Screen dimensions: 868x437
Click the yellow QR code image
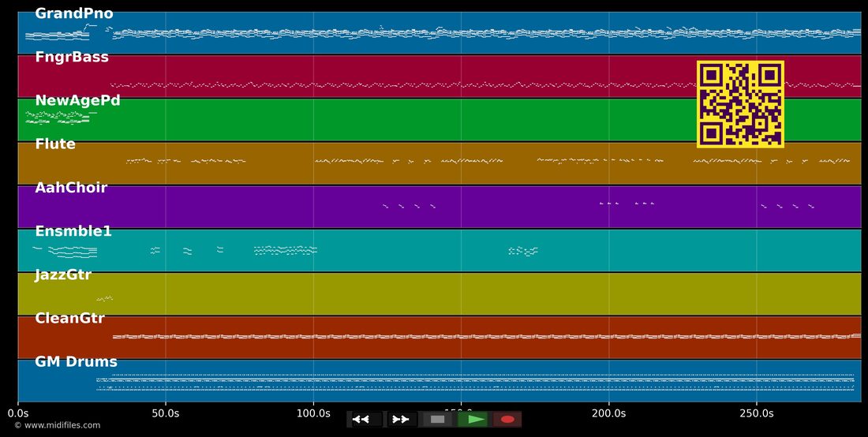tap(740, 104)
